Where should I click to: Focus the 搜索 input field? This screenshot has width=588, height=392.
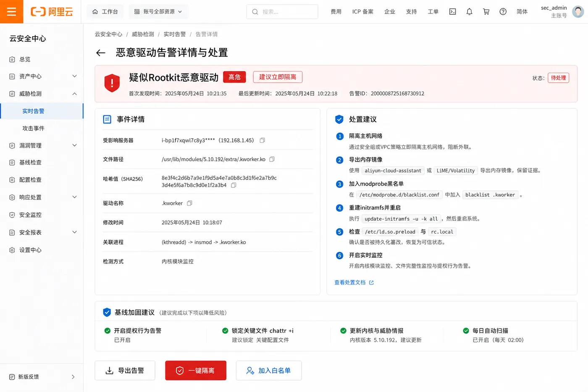click(x=282, y=12)
